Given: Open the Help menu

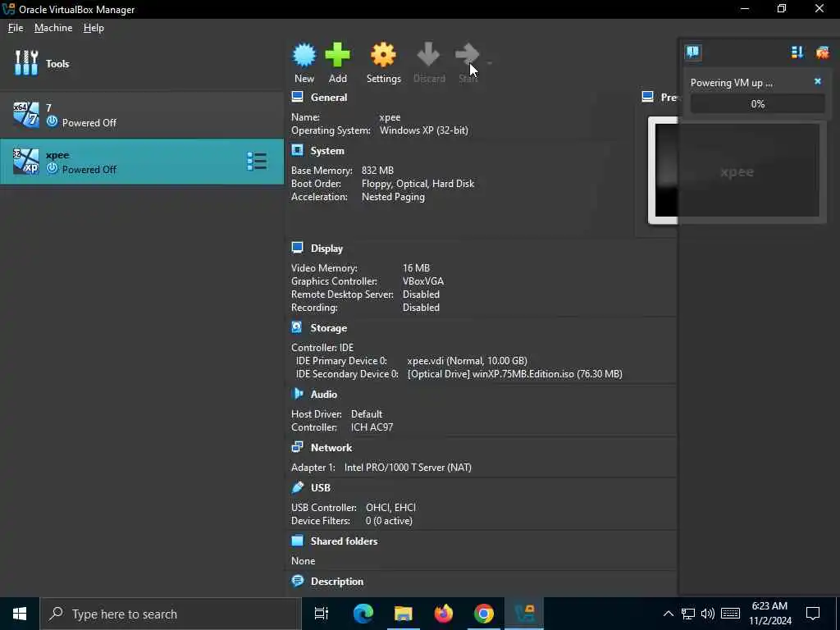Looking at the screenshot, I should pos(94,28).
